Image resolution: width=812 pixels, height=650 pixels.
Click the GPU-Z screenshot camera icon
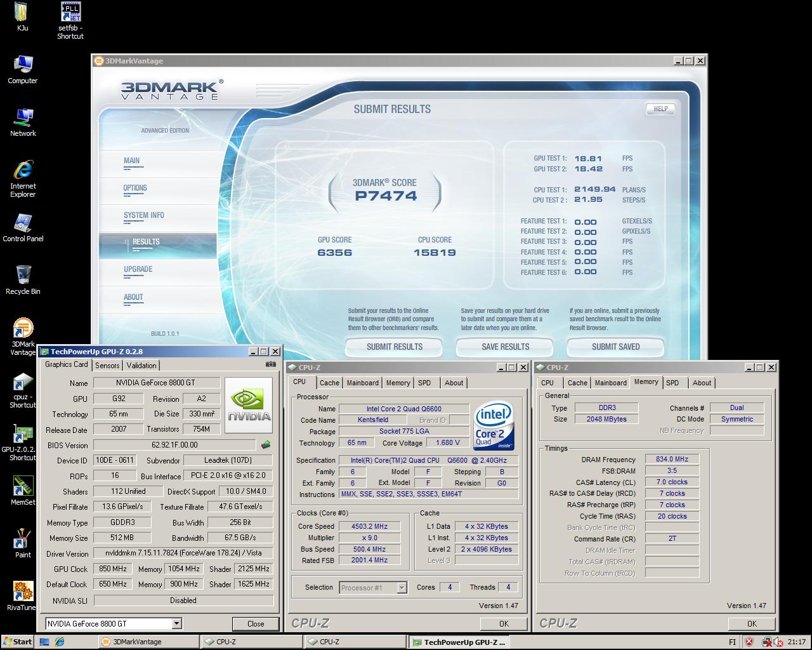tap(271, 364)
